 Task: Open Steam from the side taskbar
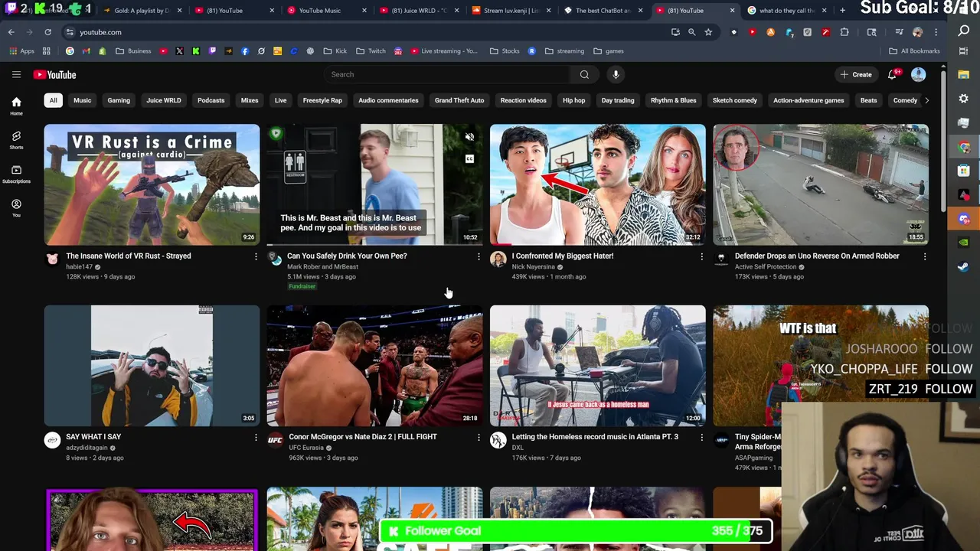tap(964, 267)
